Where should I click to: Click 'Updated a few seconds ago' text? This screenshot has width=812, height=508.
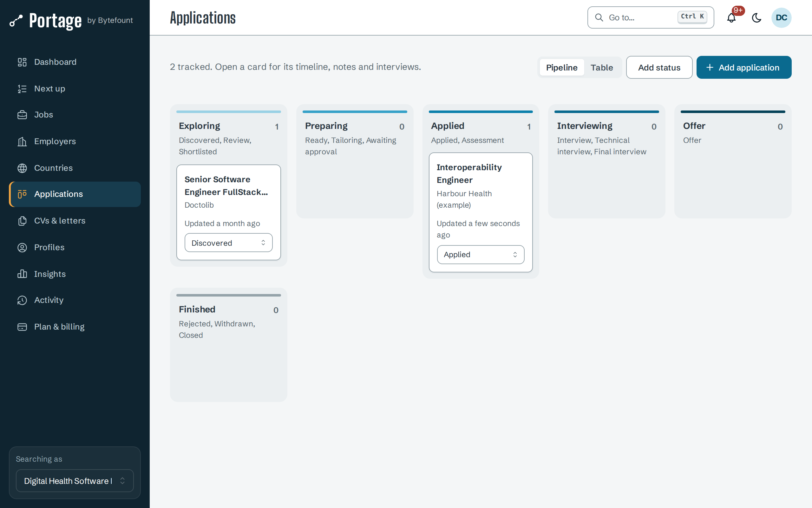(478, 229)
